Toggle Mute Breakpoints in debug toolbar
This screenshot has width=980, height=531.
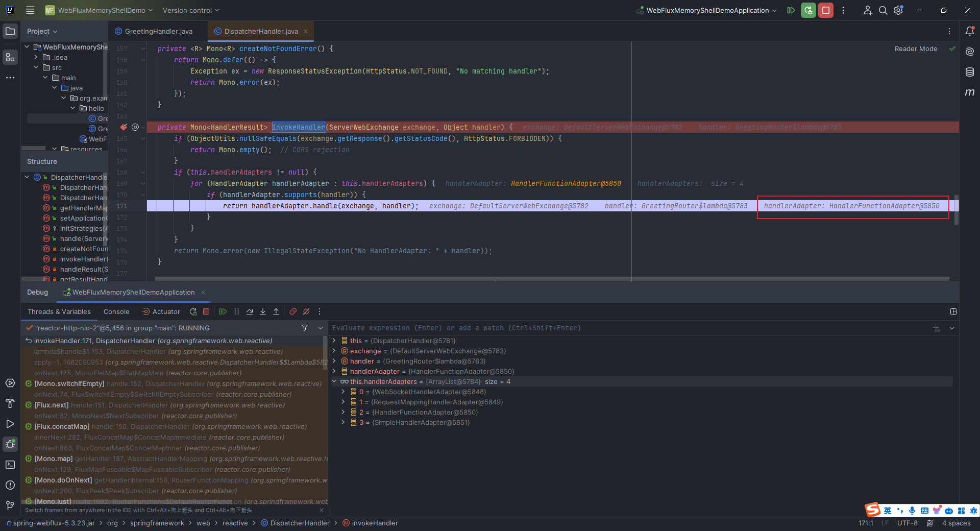coord(306,311)
